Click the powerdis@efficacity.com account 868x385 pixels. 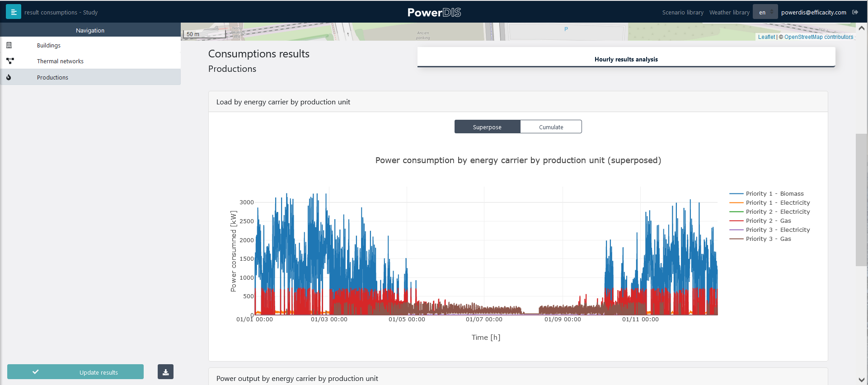(x=813, y=12)
